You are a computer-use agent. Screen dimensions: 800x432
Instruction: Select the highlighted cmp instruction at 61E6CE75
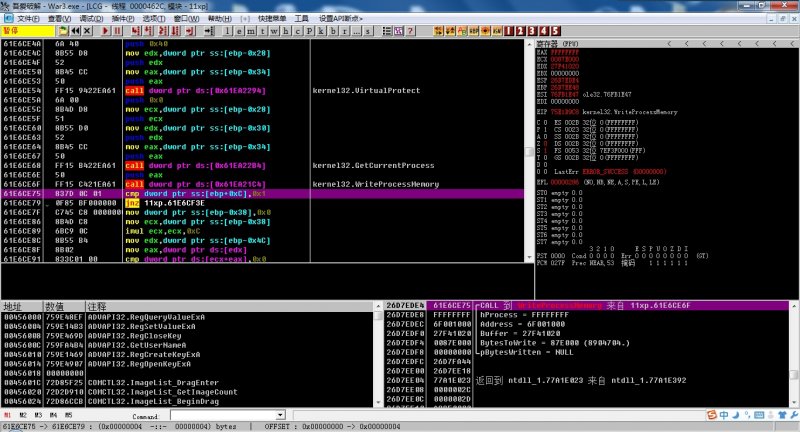(262, 194)
